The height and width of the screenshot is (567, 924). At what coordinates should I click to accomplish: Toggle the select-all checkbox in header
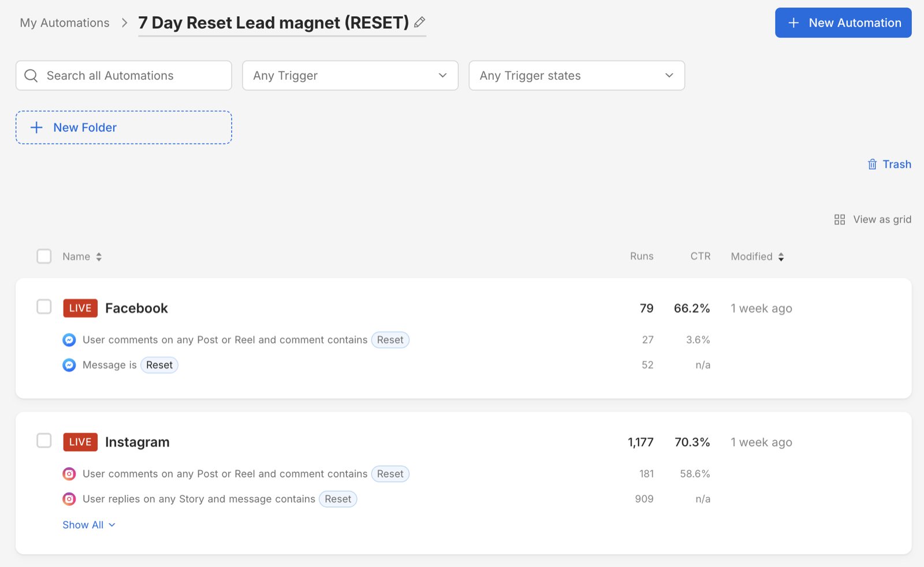coord(44,256)
